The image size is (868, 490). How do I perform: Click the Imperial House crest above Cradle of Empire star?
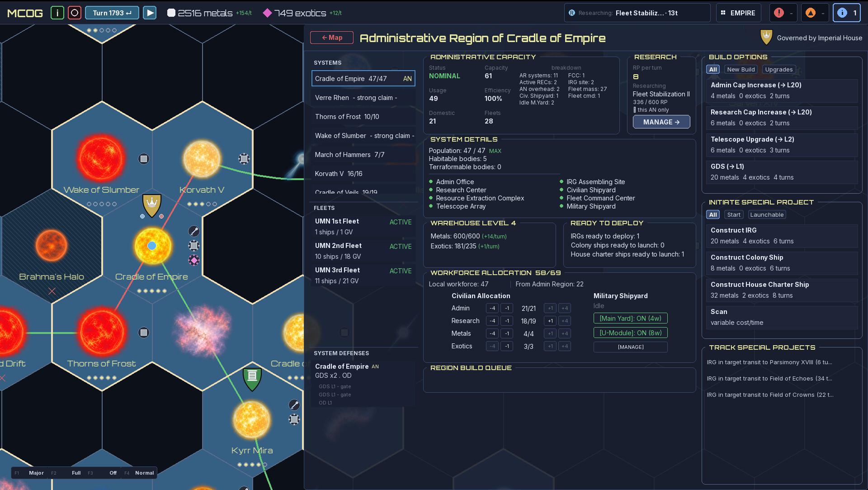pos(152,205)
